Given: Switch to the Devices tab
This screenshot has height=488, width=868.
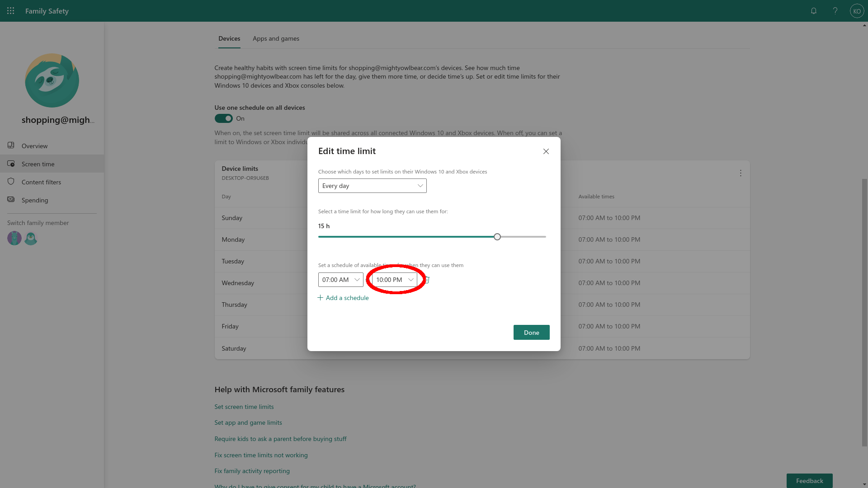Looking at the screenshot, I should coord(229,38).
